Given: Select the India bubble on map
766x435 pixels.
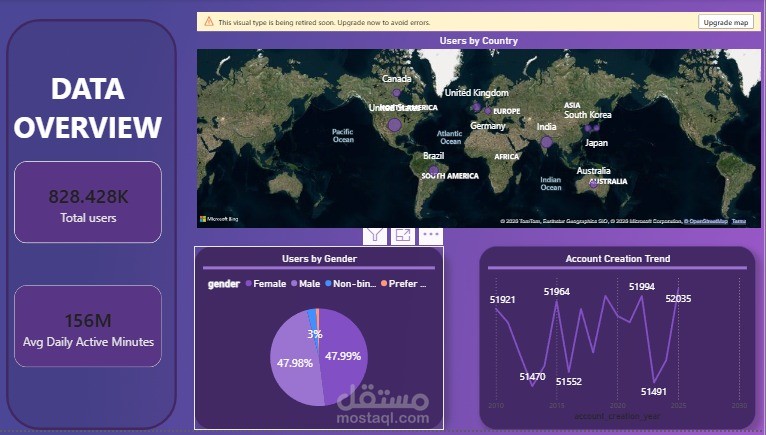Looking at the screenshot, I should [x=547, y=142].
